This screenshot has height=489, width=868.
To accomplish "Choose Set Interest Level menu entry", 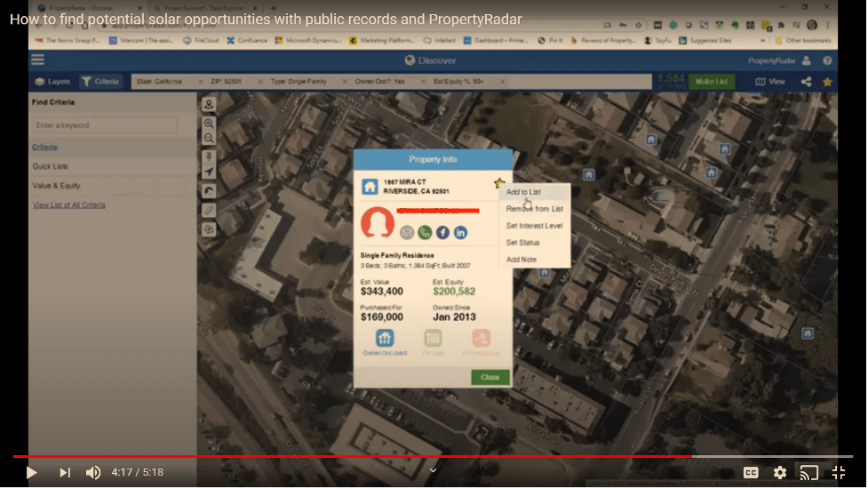I will point(534,226).
